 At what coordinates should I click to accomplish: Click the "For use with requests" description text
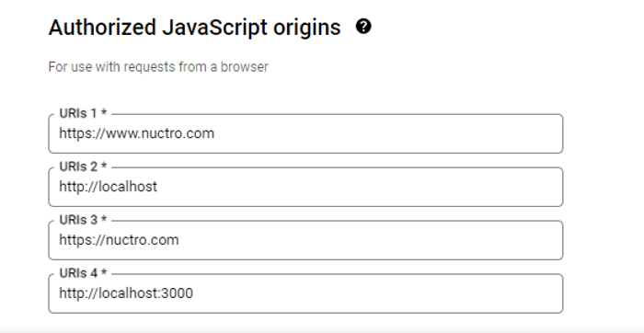(x=158, y=67)
